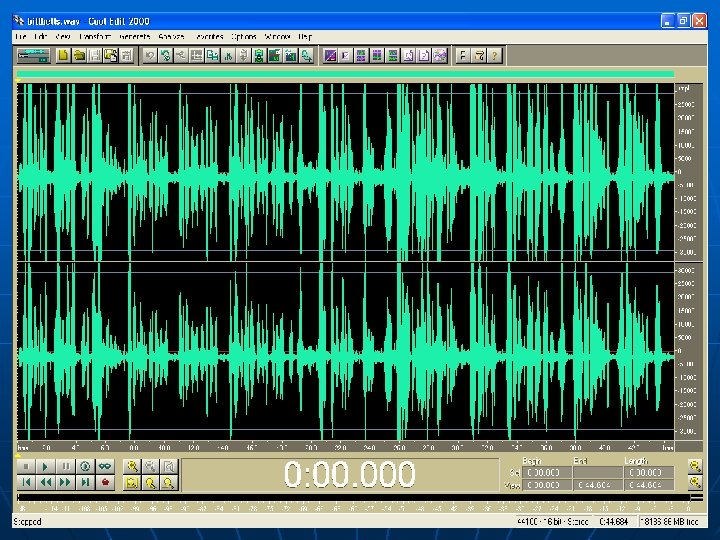Click the green overview bar above waveform
Screen dimensions: 720x540
pos(345,74)
